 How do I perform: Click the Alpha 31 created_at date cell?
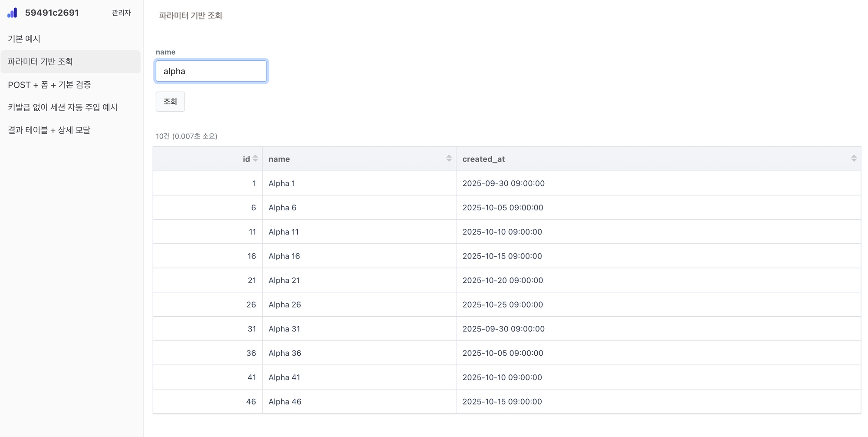[503, 329]
